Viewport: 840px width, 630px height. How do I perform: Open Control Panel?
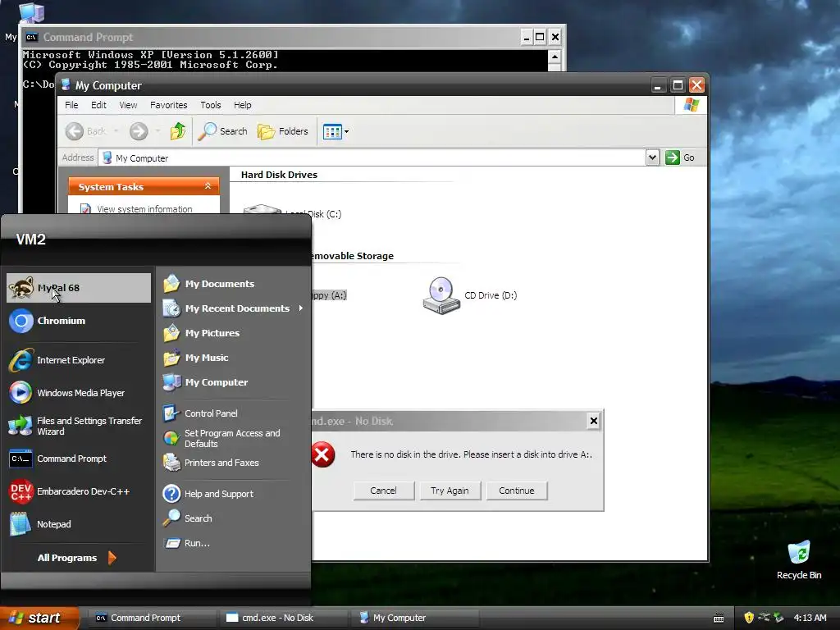pyautogui.click(x=233, y=413)
